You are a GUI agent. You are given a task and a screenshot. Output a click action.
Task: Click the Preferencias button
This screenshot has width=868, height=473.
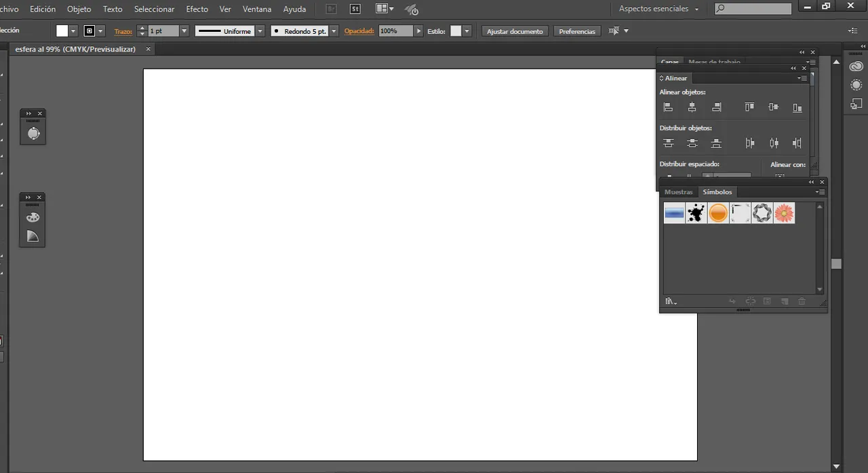click(576, 31)
